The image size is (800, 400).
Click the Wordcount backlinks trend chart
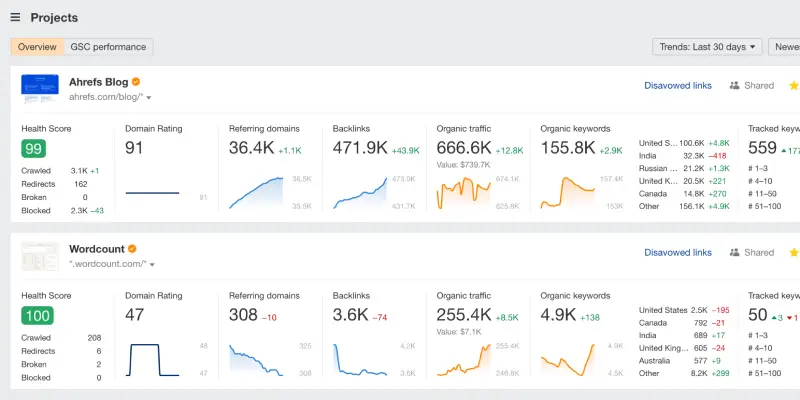[x=360, y=360]
